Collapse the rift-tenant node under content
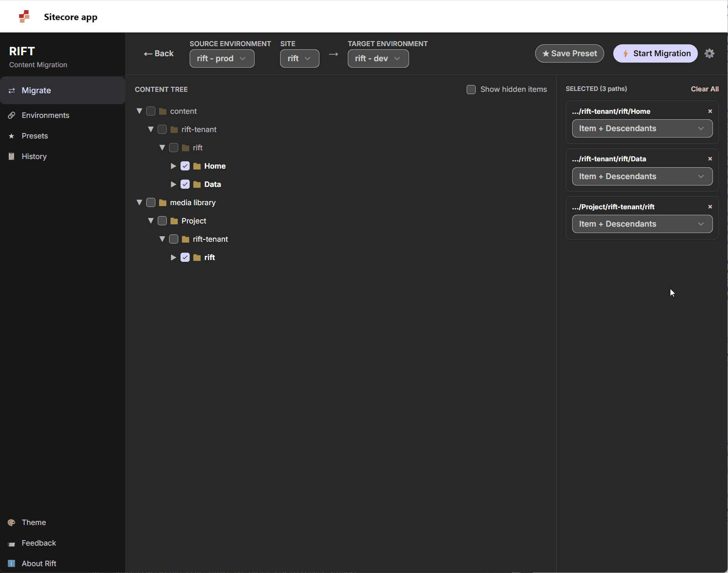Viewport: 728px width, 573px height. [x=151, y=129]
